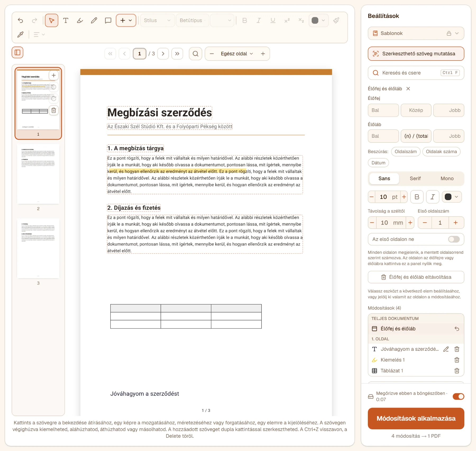Toggle italic for header footer text
476x451 pixels.
pos(433,197)
